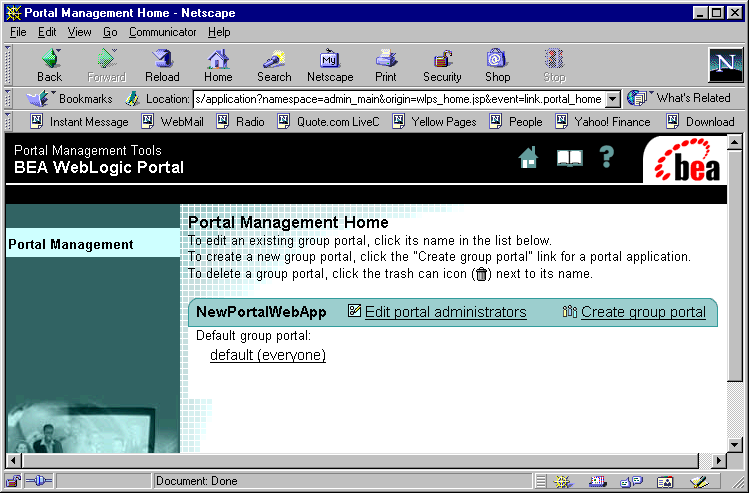Open the Help menu

219,32
